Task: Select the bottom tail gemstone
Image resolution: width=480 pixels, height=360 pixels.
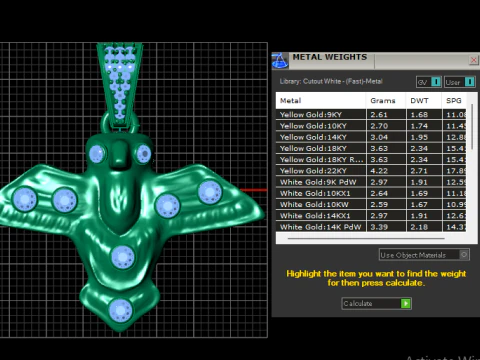Action: click(x=120, y=310)
